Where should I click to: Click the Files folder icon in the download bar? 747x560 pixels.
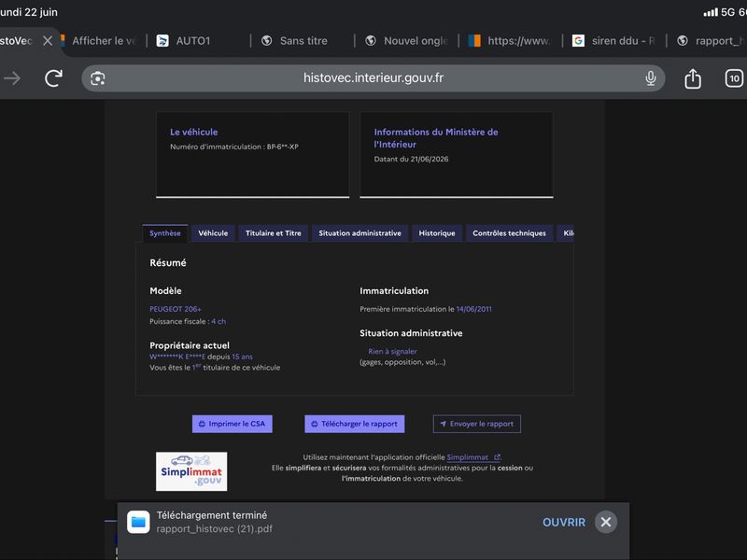coord(138,523)
